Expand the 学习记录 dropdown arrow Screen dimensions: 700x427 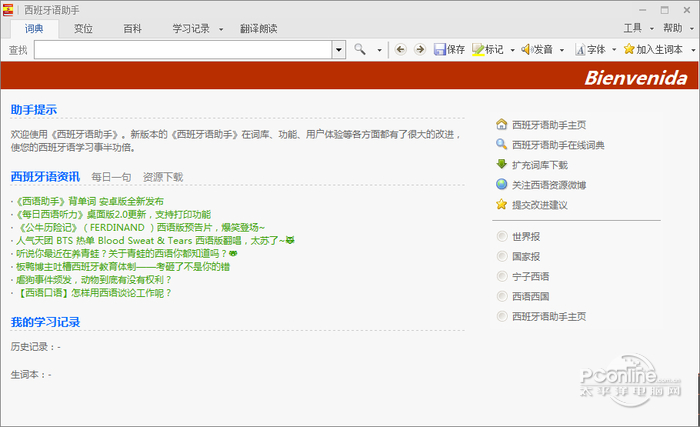pos(221,29)
